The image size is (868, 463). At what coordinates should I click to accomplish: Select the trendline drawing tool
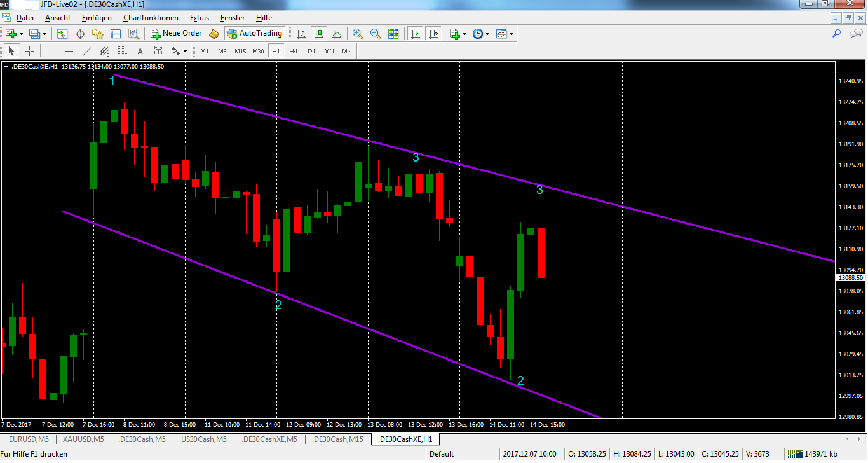[87, 51]
